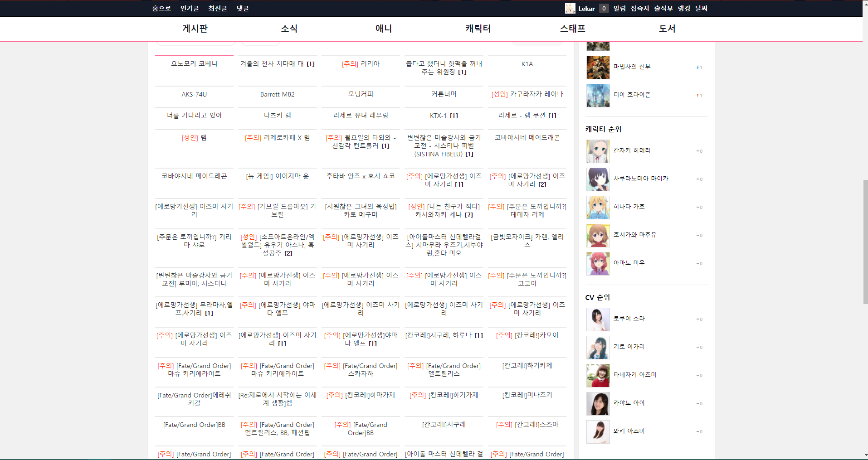Open the 출석부 attendance link

663,9
